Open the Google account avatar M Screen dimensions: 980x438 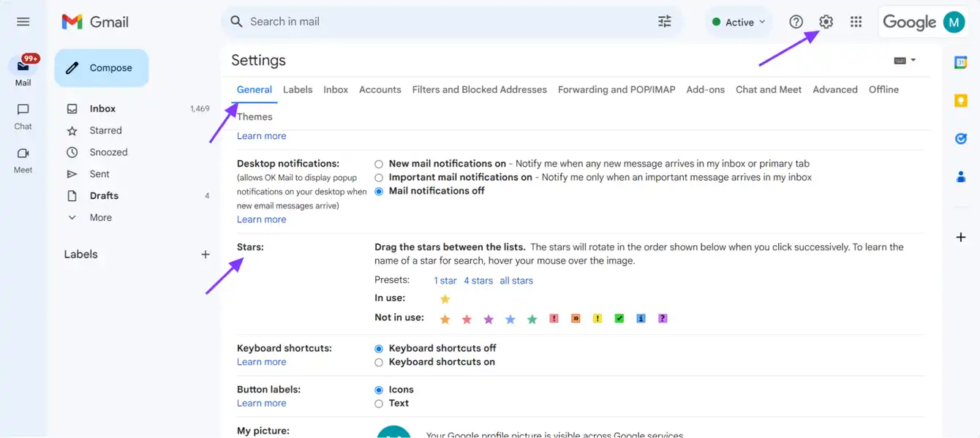click(954, 22)
